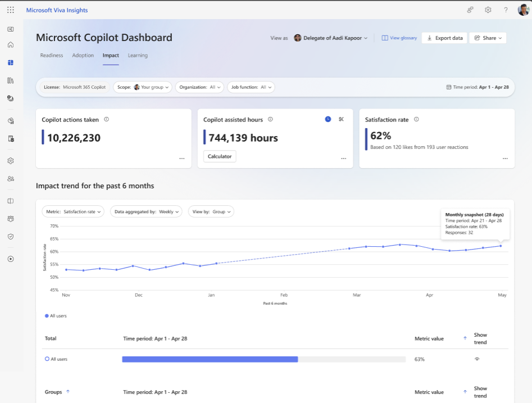
Task: Click info icon next to Copilot actions taken
Action: point(106,120)
